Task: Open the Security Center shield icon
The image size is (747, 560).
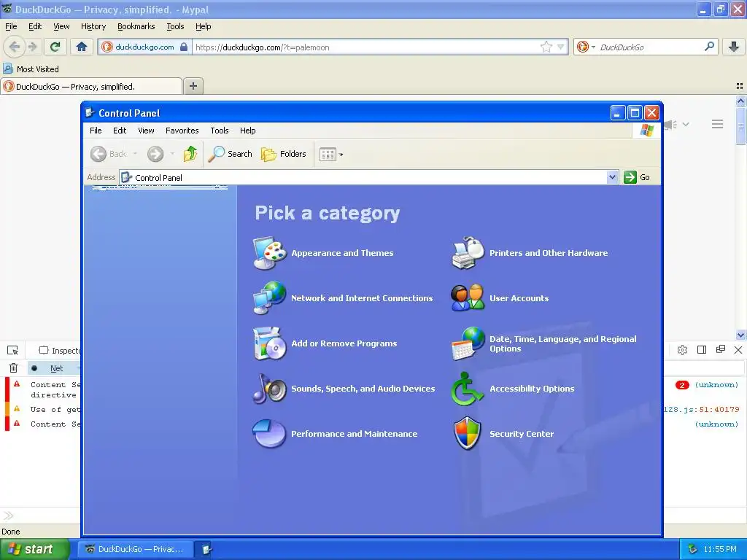Action: pyautogui.click(x=468, y=434)
